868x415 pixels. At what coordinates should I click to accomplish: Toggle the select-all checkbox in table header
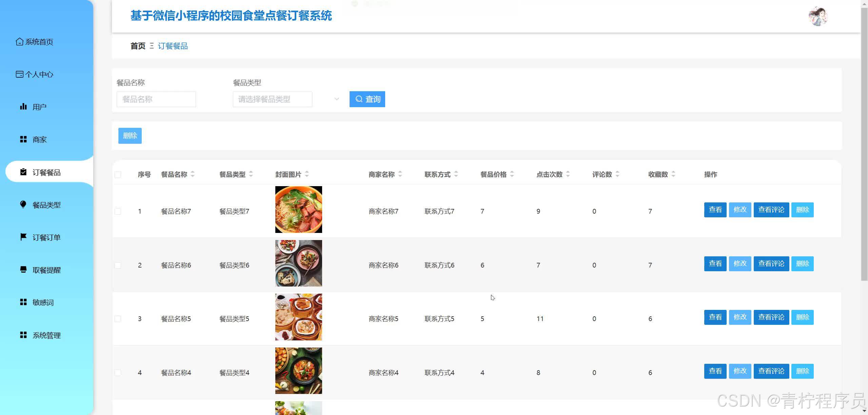118,175
